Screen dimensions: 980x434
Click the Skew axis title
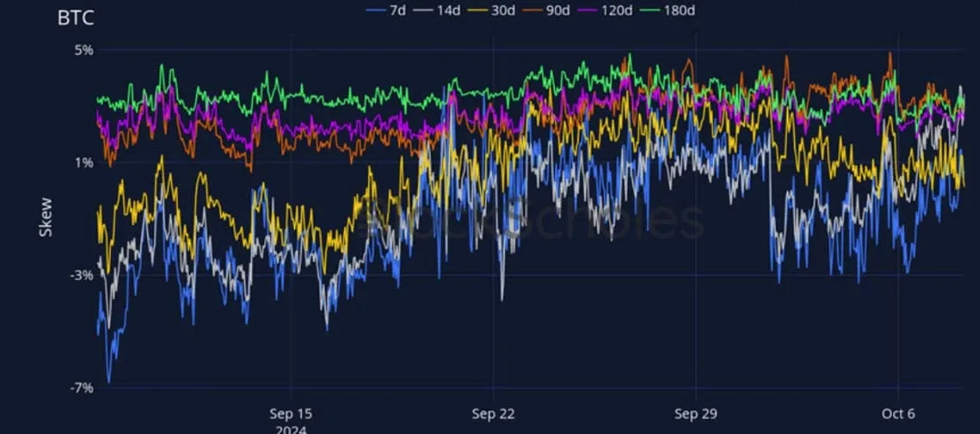tap(46, 217)
